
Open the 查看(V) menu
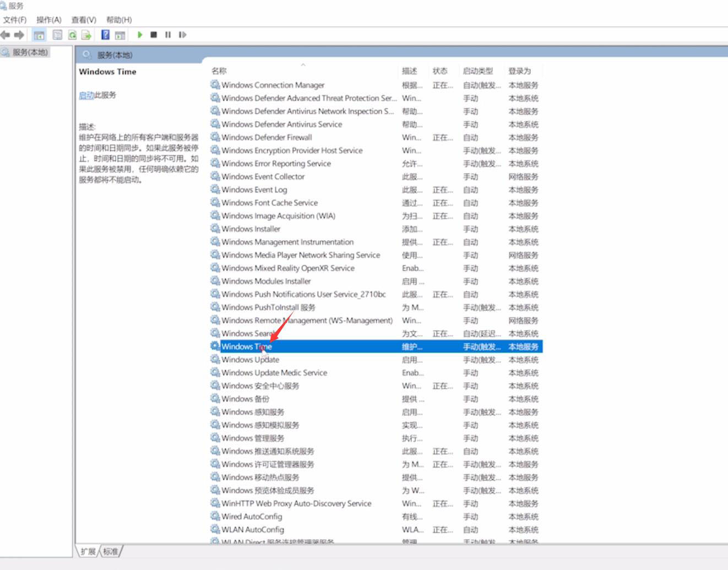84,20
